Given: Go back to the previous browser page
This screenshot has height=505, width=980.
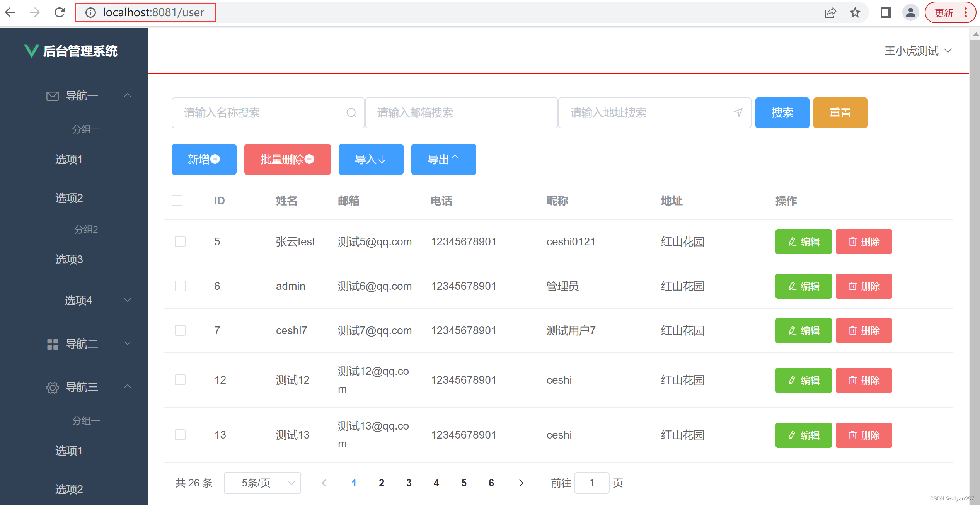Looking at the screenshot, I should click(x=10, y=12).
